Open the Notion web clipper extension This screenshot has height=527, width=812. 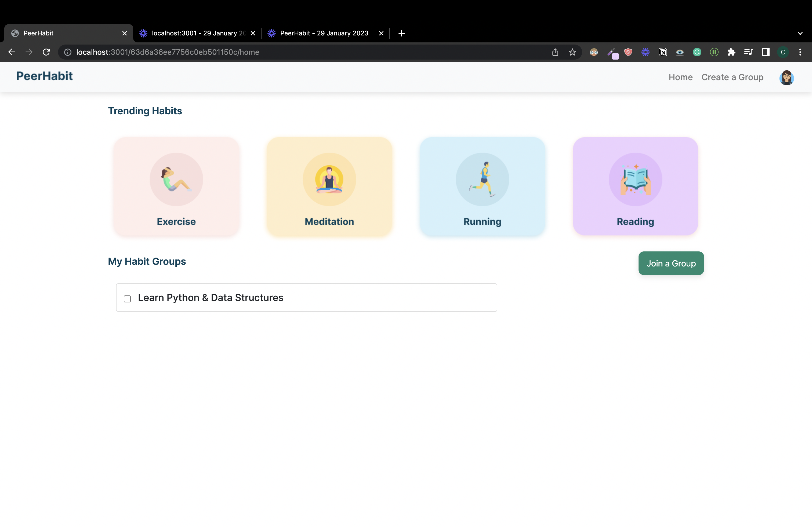click(662, 52)
